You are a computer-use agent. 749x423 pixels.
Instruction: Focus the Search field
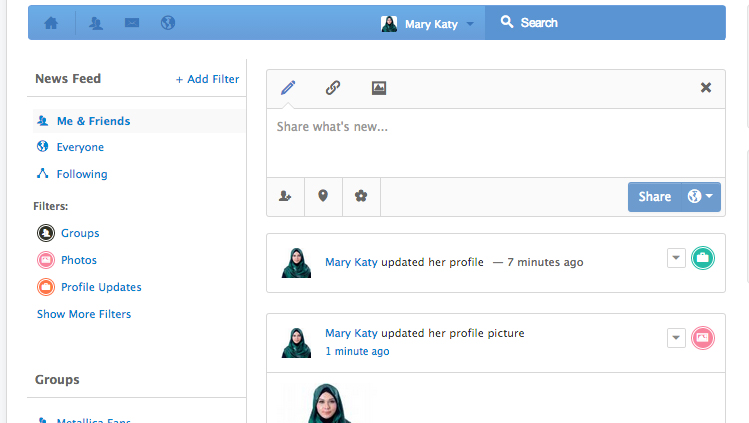(605, 22)
